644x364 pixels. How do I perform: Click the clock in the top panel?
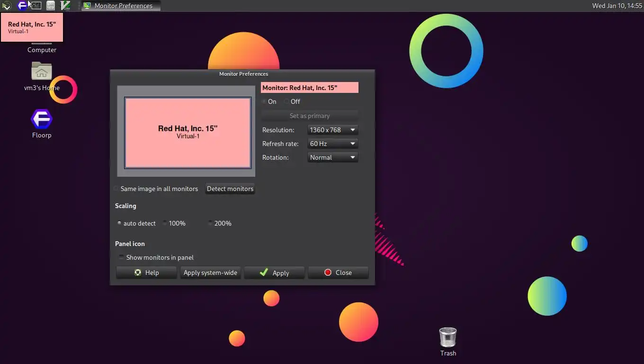point(617,6)
